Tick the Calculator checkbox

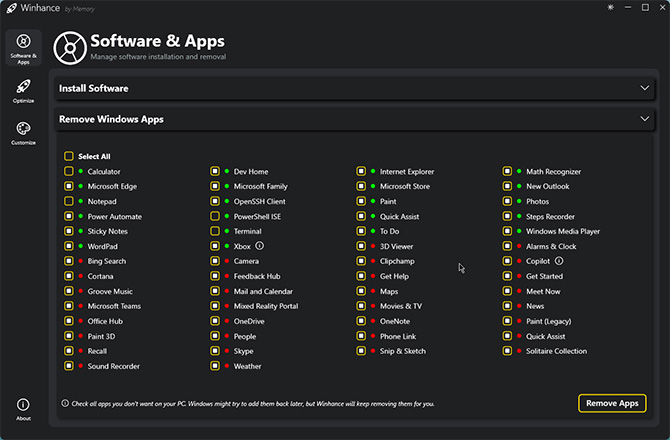click(69, 171)
